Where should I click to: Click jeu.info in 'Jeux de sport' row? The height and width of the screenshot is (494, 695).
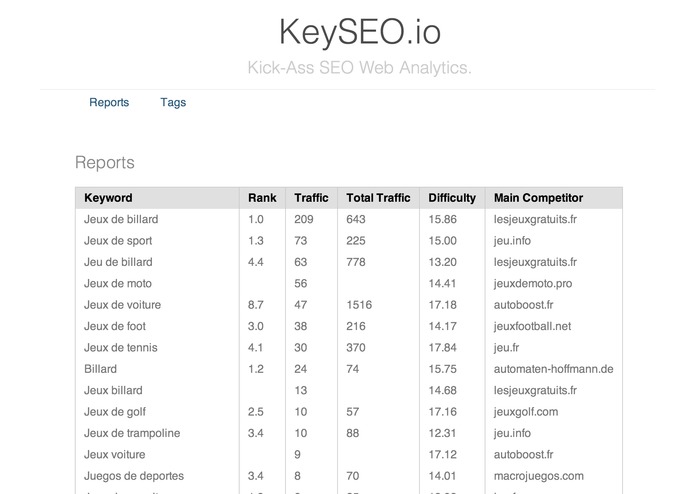512,241
